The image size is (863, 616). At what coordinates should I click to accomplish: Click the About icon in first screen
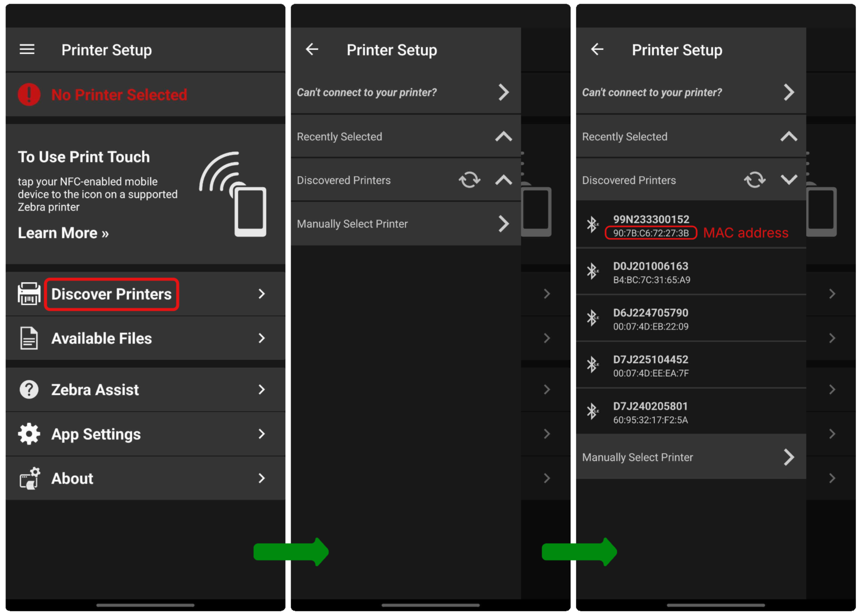30,478
